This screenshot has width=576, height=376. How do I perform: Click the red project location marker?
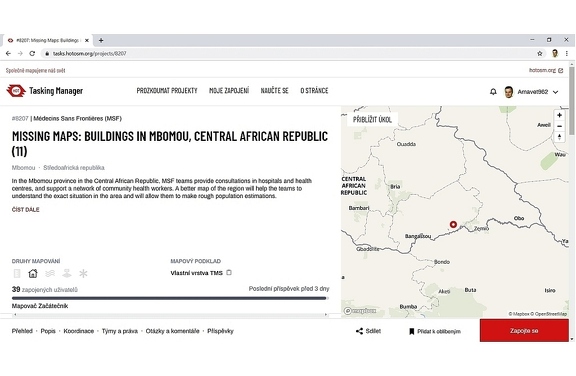point(453,224)
